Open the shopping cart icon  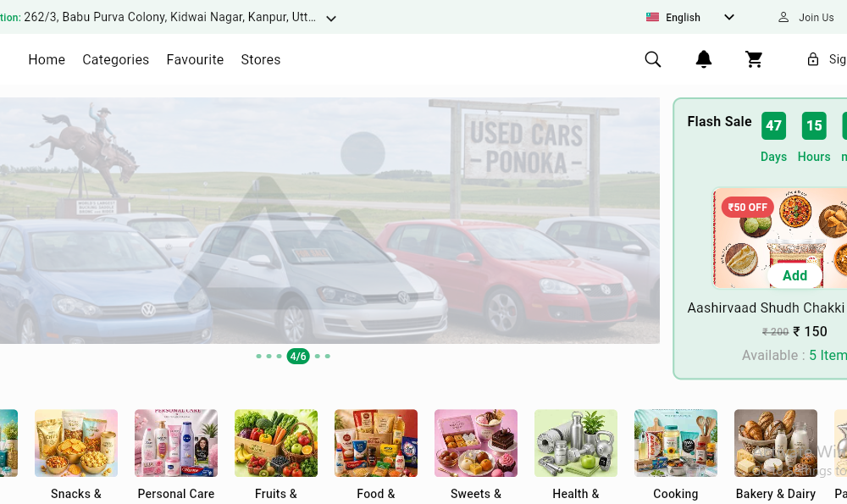[x=754, y=59]
